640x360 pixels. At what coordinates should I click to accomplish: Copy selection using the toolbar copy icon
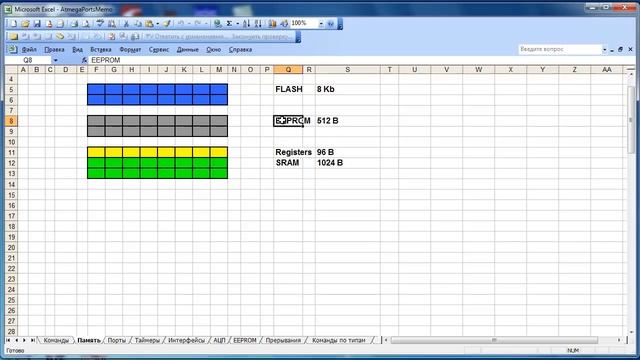tap(138, 24)
